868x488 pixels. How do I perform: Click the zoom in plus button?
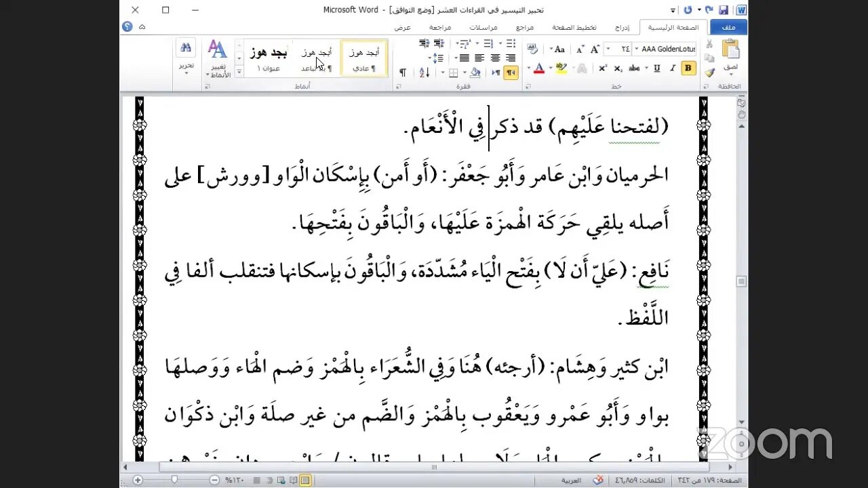(138, 480)
